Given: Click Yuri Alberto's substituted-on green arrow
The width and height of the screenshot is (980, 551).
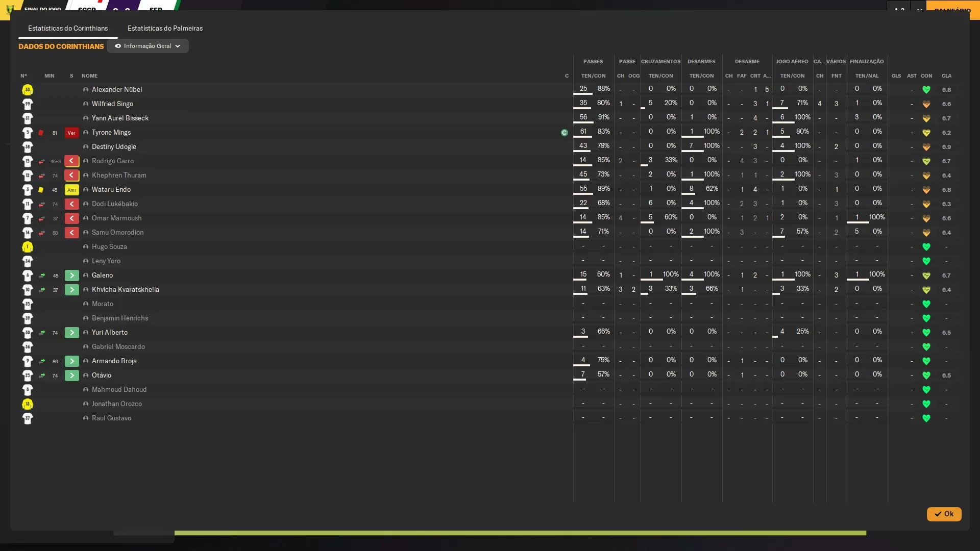Looking at the screenshot, I should 71,333.
